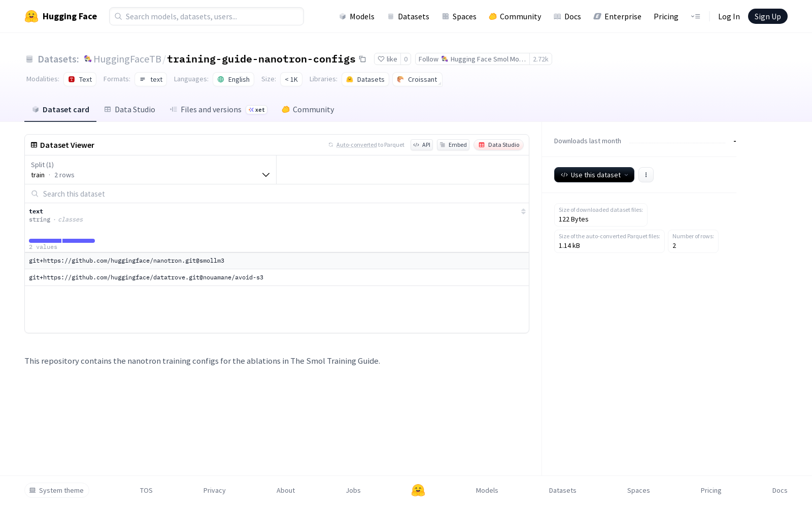
Task: Open Privacy link in footer
Action: tap(214, 490)
